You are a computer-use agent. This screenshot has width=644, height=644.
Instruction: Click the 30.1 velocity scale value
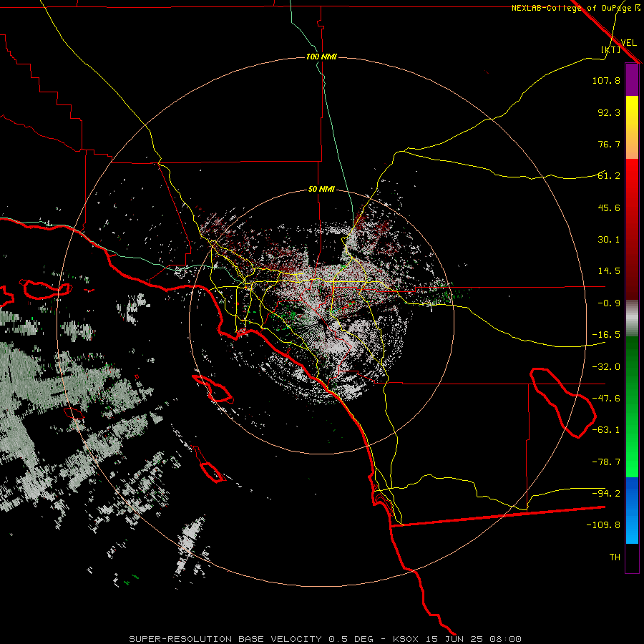coord(609,240)
